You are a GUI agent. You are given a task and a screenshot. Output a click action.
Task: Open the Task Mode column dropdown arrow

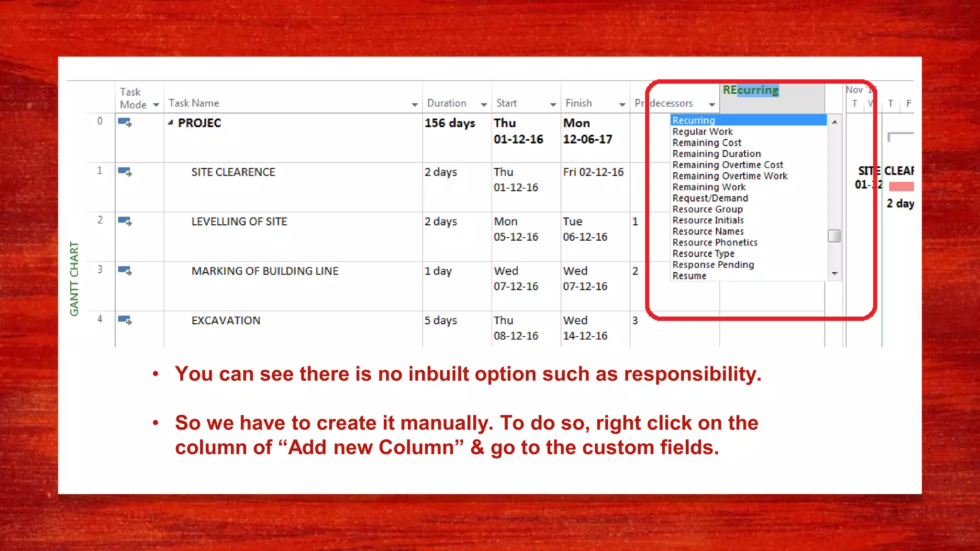(x=156, y=104)
